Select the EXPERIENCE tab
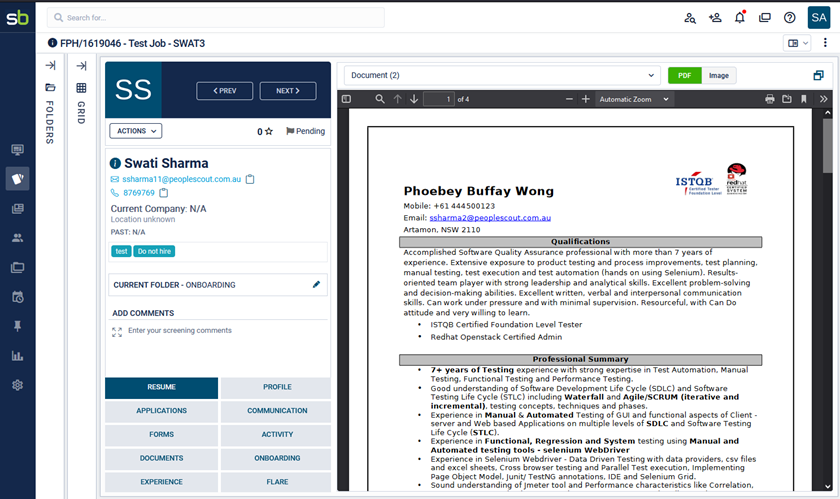840x499 pixels. 161,482
